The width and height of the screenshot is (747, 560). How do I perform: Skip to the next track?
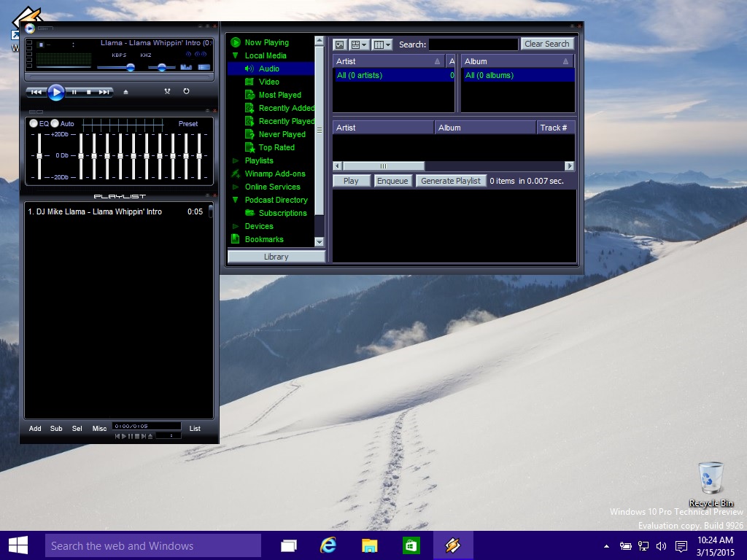point(104,92)
